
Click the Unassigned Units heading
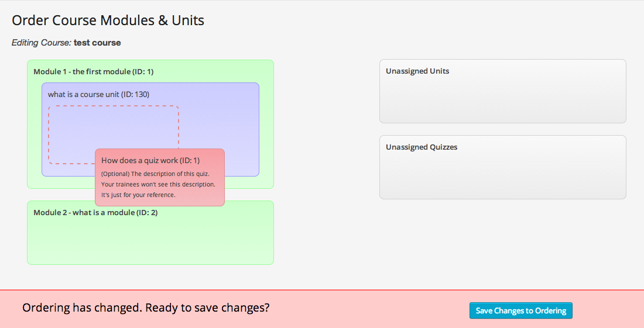point(417,71)
